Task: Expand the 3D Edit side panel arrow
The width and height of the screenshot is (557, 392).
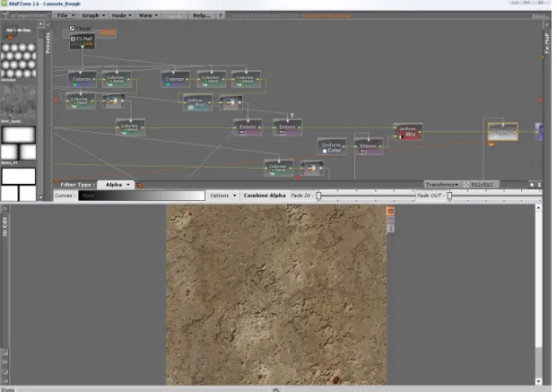Action: [4, 209]
